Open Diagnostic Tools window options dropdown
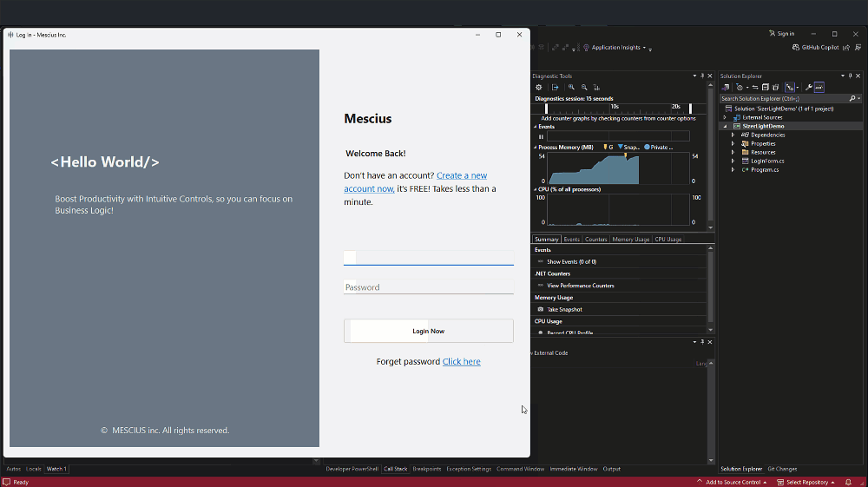Screen dimensions: 868x487 (x=694, y=76)
